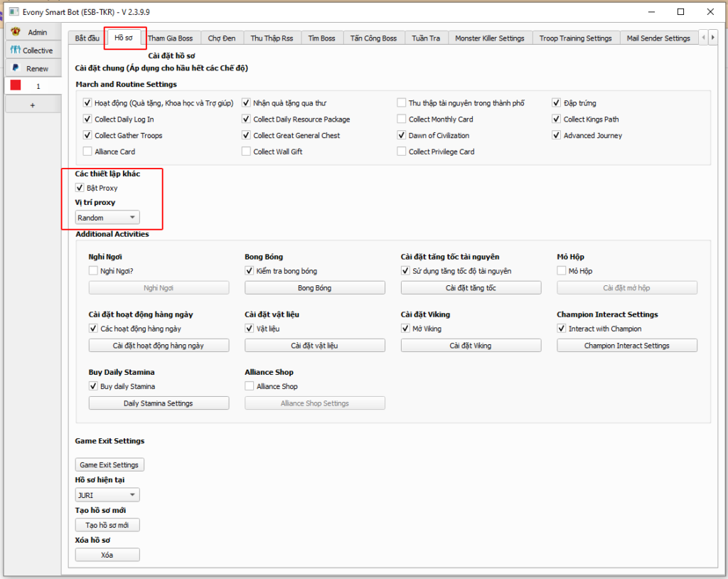Select the red square of account 1
Screen dimensions: 728x579
pos(16,85)
